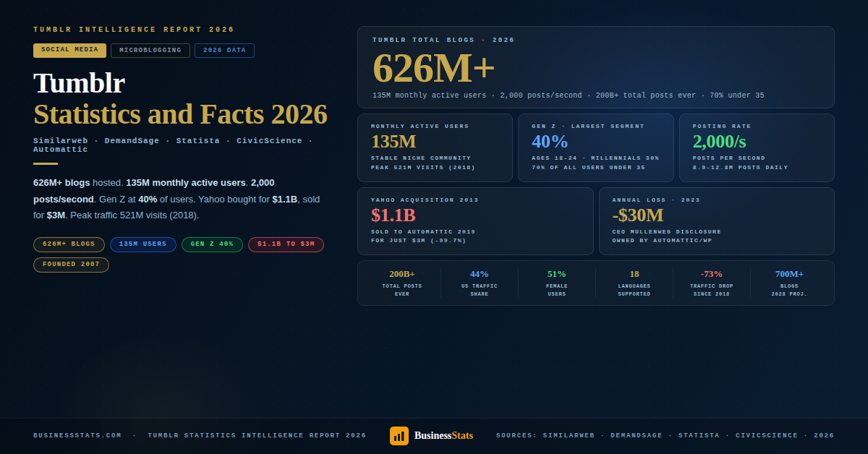
Task: Toggle the POSTING RATE 2,000/s card
Action: [756, 147]
